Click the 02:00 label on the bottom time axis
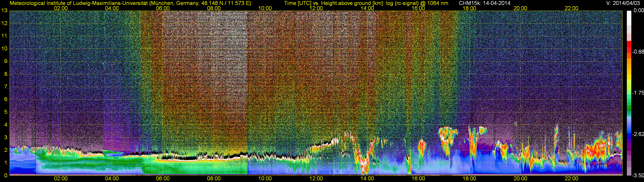The image size is (644, 182). (x=61, y=179)
